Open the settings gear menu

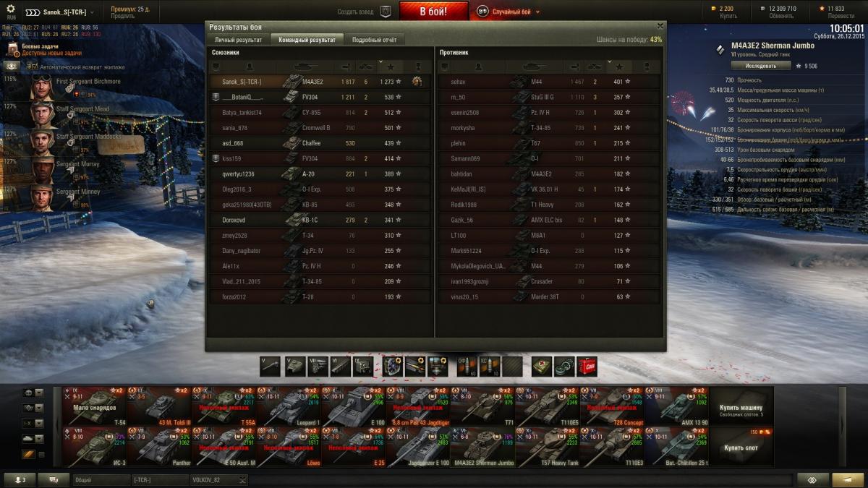11,9
